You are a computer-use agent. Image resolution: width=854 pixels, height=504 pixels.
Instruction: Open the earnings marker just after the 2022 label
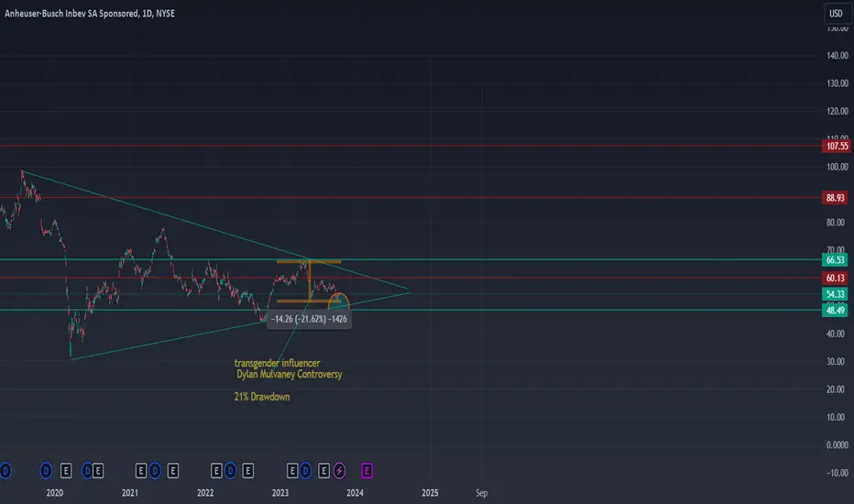pos(216,470)
